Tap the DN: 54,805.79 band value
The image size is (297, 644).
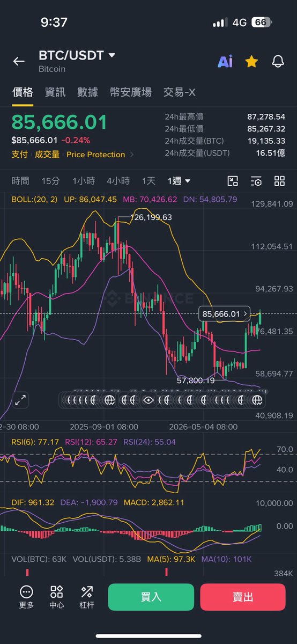pyautogui.click(x=210, y=199)
